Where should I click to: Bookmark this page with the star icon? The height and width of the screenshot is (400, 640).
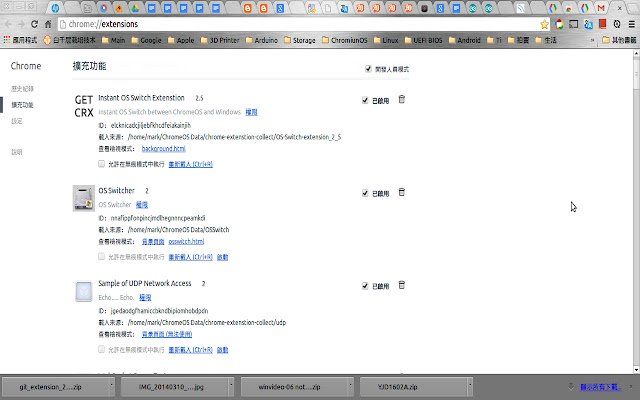pyautogui.click(x=544, y=24)
